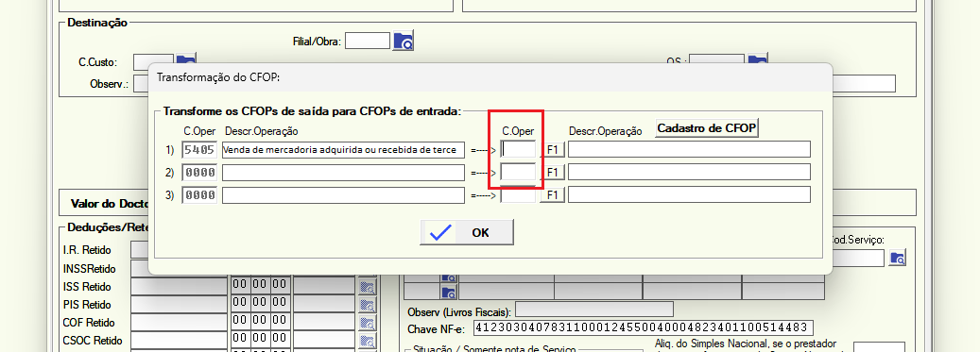
Task: Click the lookup icon in COF Retido row
Action: click(x=367, y=323)
